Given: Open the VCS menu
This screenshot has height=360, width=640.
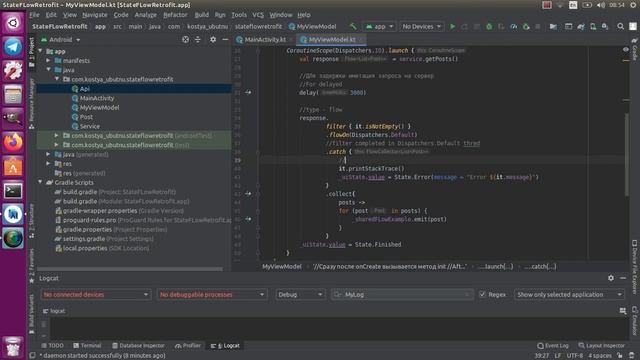Looking at the screenshot, I should click(x=258, y=15).
